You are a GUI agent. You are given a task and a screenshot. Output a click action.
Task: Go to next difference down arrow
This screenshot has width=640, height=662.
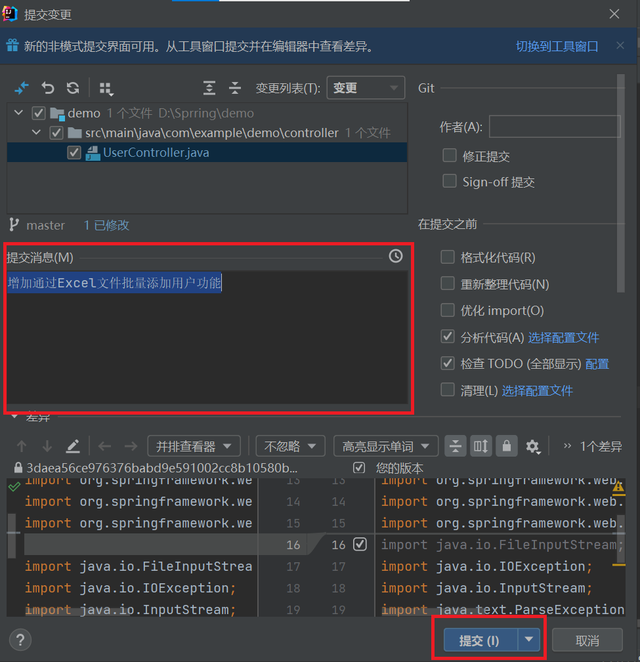click(x=47, y=446)
